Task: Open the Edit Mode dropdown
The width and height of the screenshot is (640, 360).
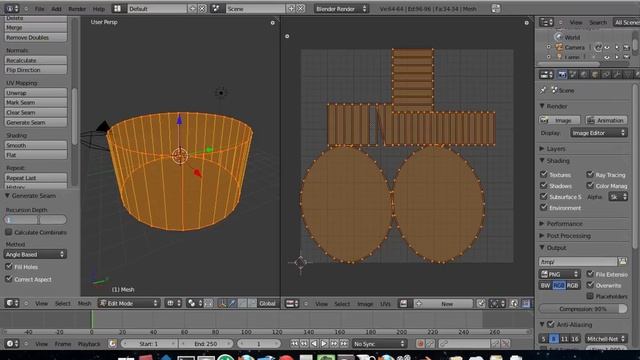Action: 129,303
